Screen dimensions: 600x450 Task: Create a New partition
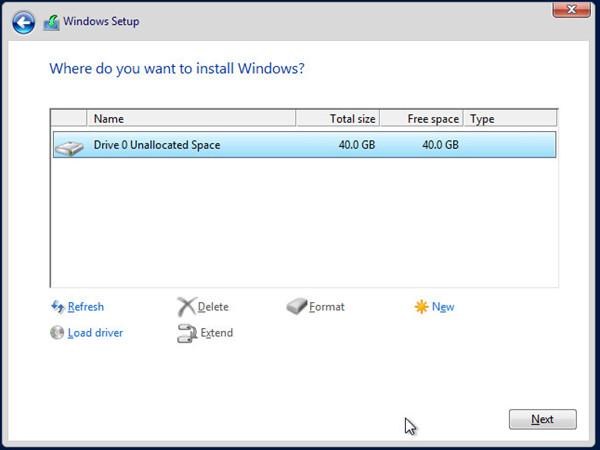click(x=443, y=307)
